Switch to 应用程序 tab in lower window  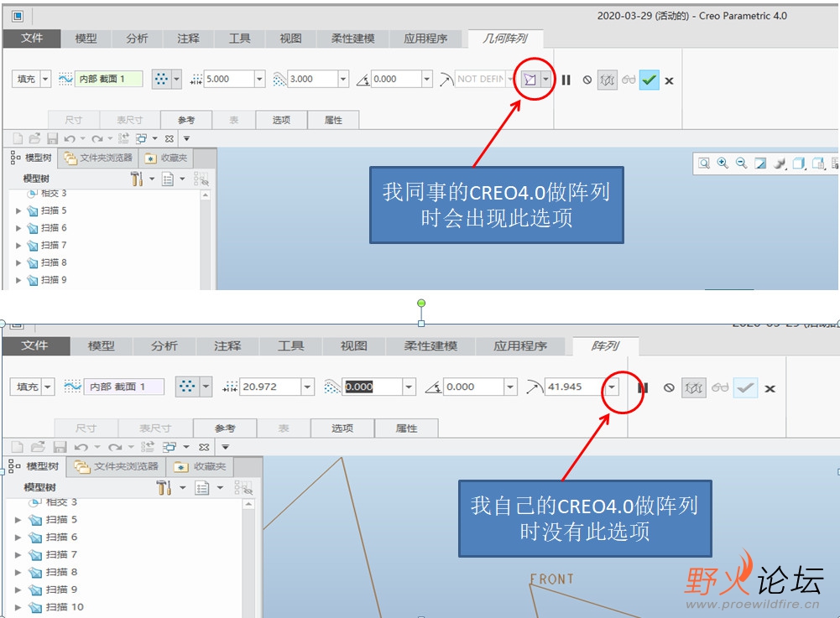coord(520,346)
